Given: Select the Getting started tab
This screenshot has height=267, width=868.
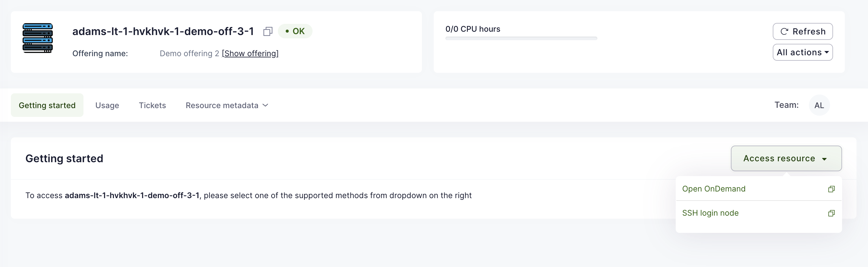Looking at the screenshot, I should pos(47,105).
